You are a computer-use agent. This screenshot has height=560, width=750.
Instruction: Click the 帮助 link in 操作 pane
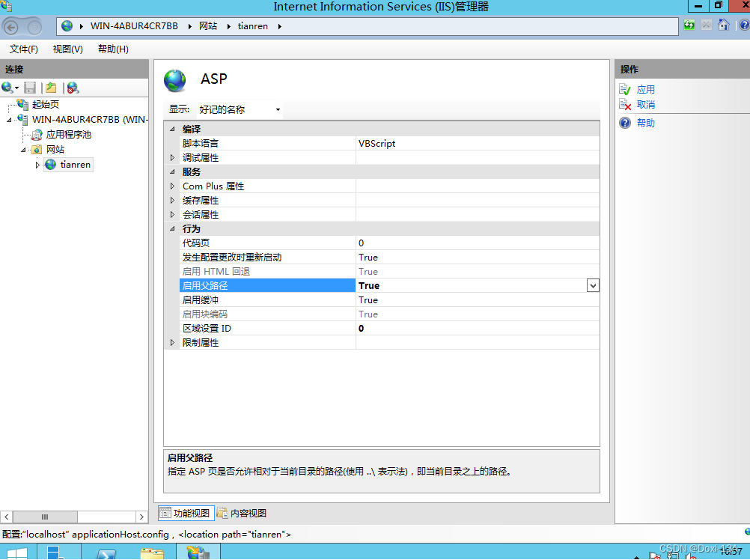[x=646, y=123]
